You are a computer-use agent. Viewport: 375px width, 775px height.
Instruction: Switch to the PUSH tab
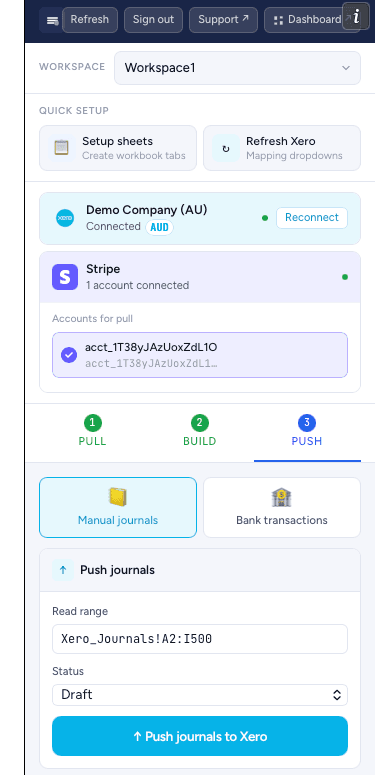[x=307, y=433]
